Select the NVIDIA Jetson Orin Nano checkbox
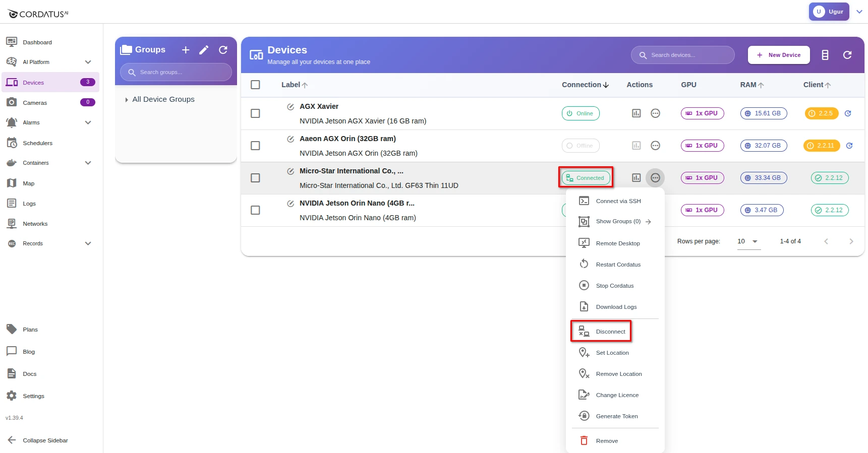868x453 pixels. 256,210
